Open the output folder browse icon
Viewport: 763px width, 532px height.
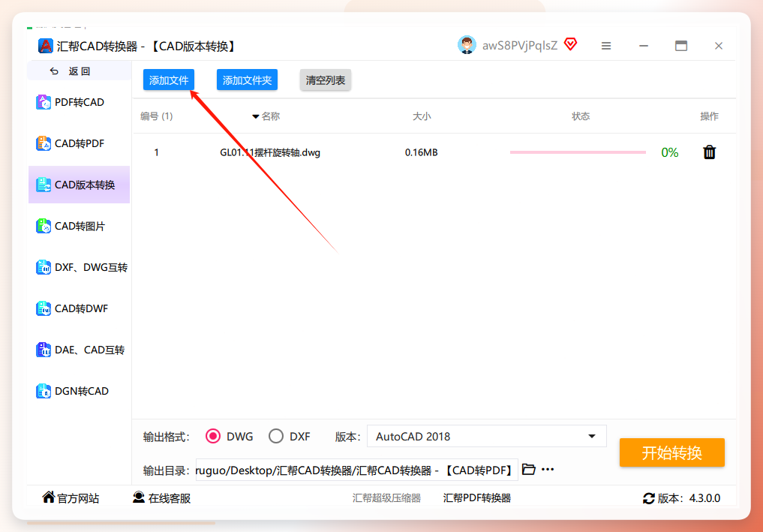pos(528,469)
